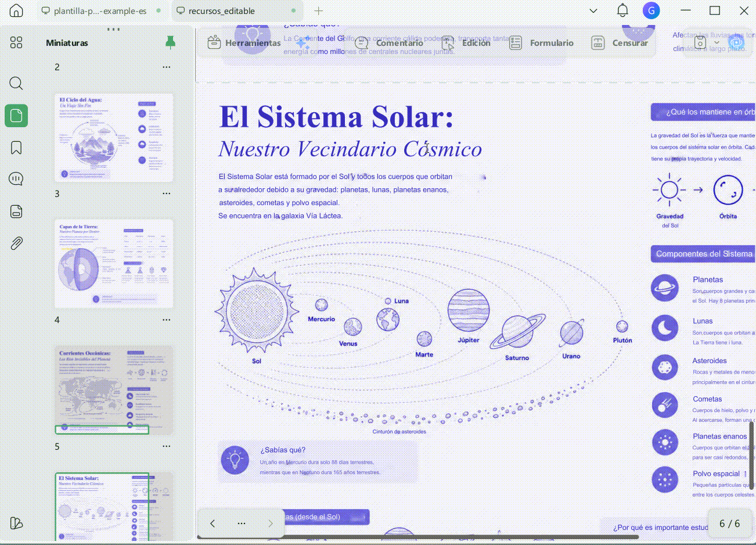
Task: Click the Venus label in diagram
Action: [x=348, y=343]
